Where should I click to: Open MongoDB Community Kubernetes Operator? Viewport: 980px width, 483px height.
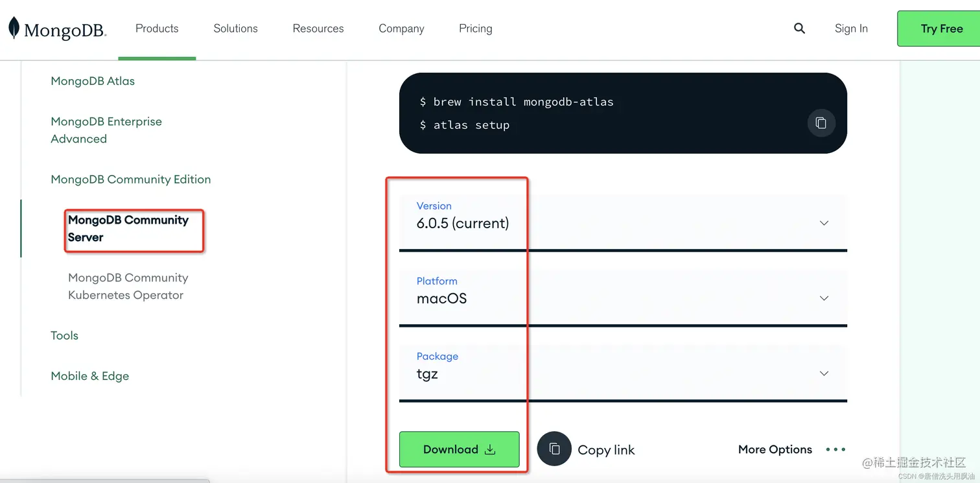coord(128,286)
